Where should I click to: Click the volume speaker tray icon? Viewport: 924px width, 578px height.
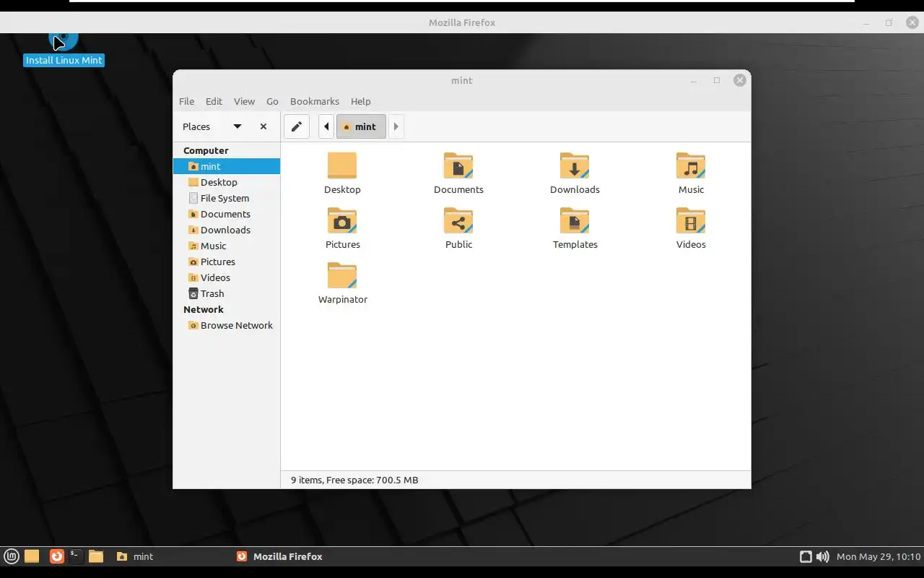pos(822,556)
